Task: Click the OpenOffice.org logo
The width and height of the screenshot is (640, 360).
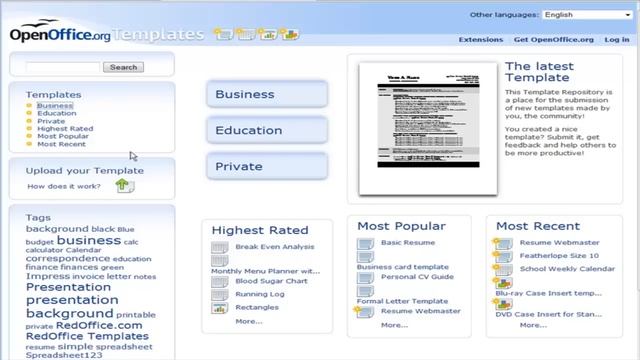Action: [60, 31]
